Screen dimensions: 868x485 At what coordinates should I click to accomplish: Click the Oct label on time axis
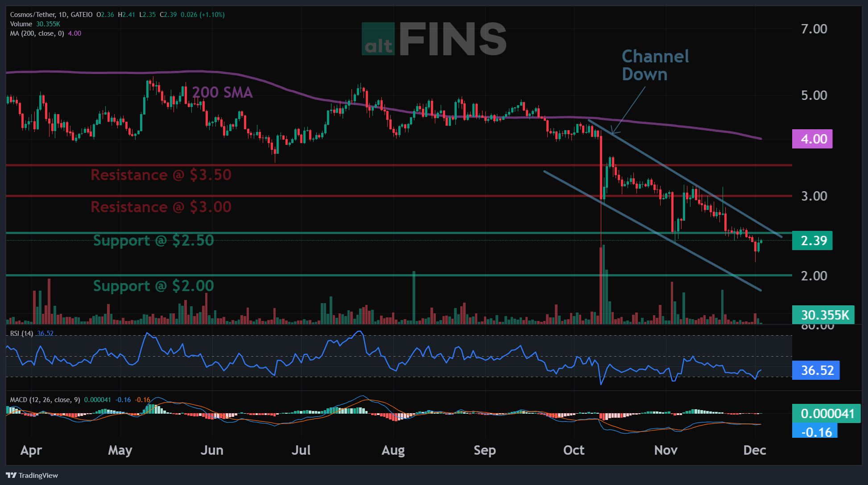(574, 450)
